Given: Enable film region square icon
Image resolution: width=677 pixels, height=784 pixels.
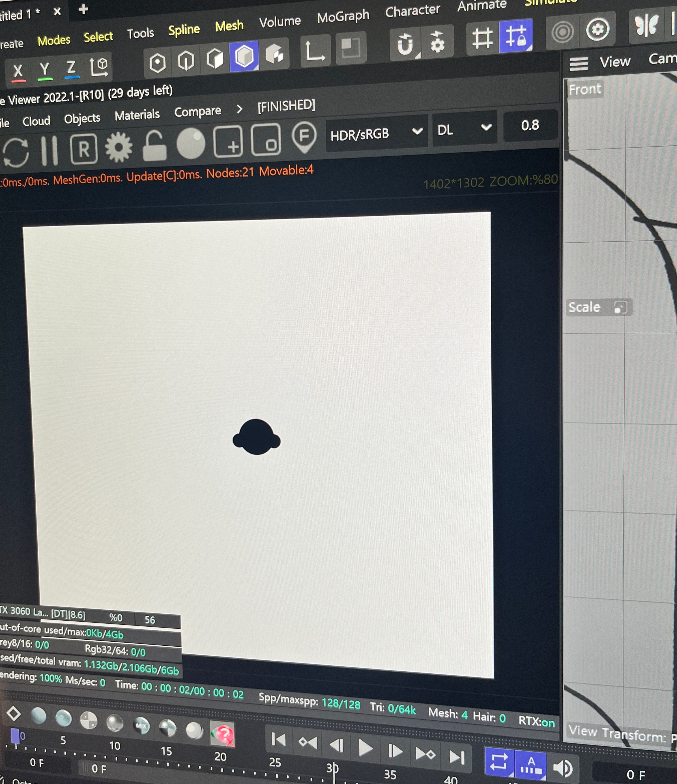Looking at the screenshot, I should (266, 140).
